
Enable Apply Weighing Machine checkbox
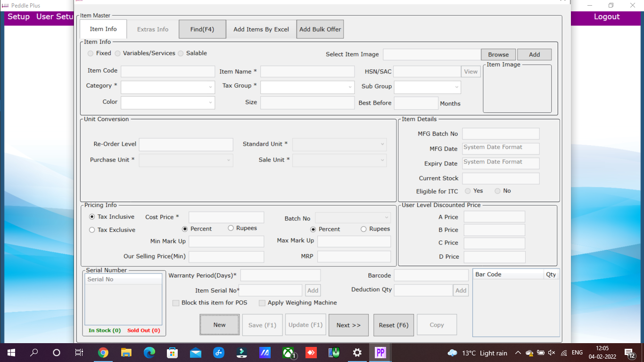click(x=262, y=303)
